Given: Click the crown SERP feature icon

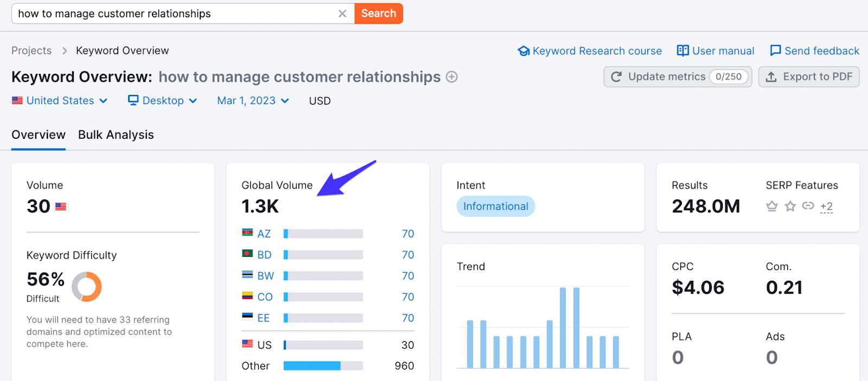Looking at the screenshot, I should coord(772,206).
